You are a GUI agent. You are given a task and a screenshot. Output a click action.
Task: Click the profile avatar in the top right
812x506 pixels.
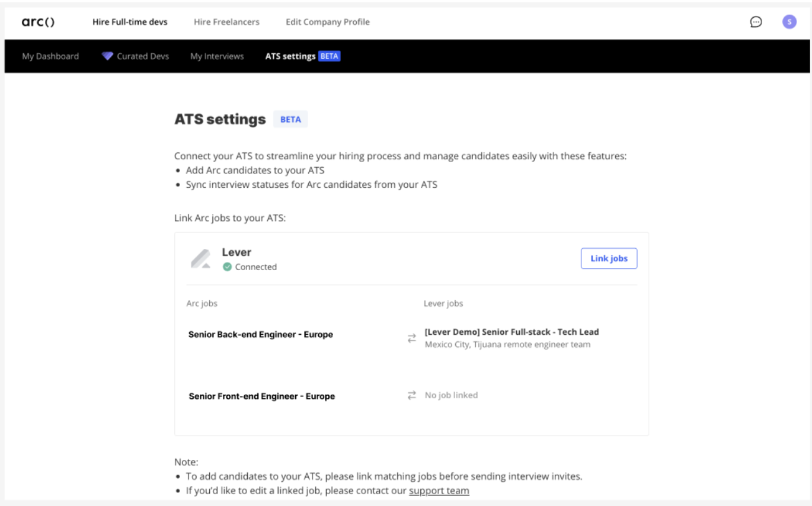pos(789,22)
